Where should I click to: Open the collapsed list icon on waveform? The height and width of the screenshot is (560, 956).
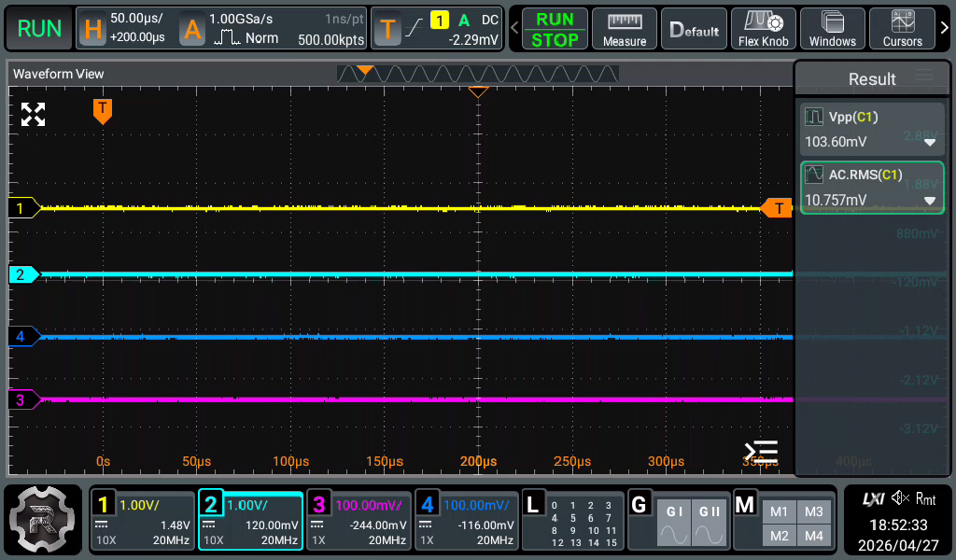click(x=761, y=452)
